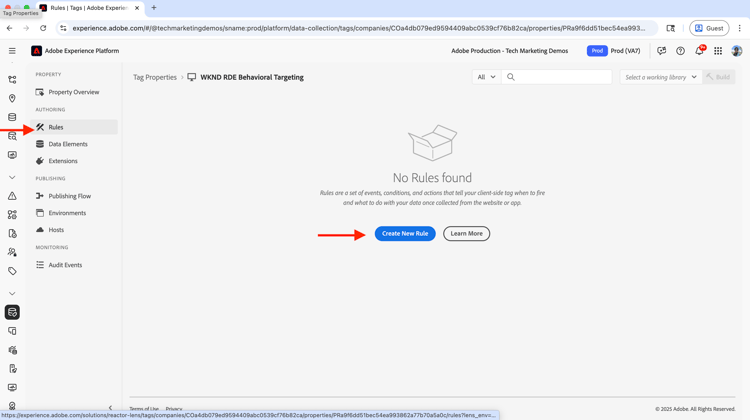750x420 pixels.
Task: Click the Build button
Action: click(718, 77)
